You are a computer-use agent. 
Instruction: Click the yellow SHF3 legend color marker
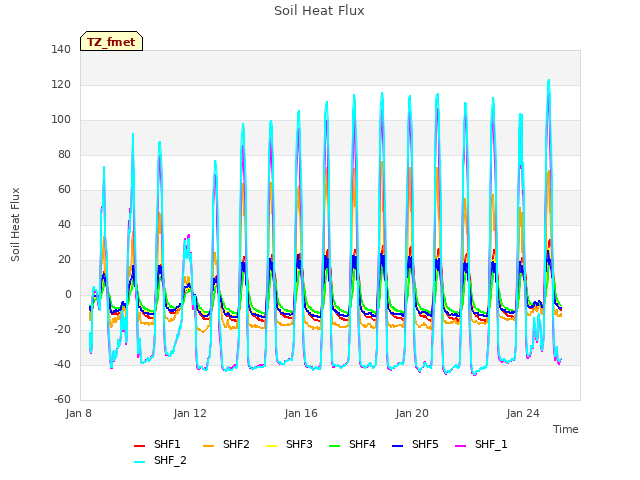[271, 446]
